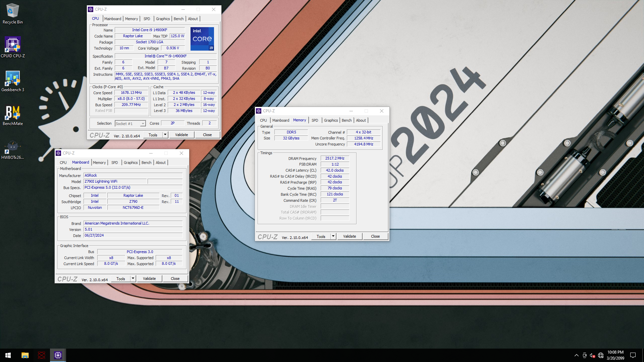The height and width of the screenshot is (362, 644).
Task: Open Memory tab in Mainboard window
Action: point(99,163)
